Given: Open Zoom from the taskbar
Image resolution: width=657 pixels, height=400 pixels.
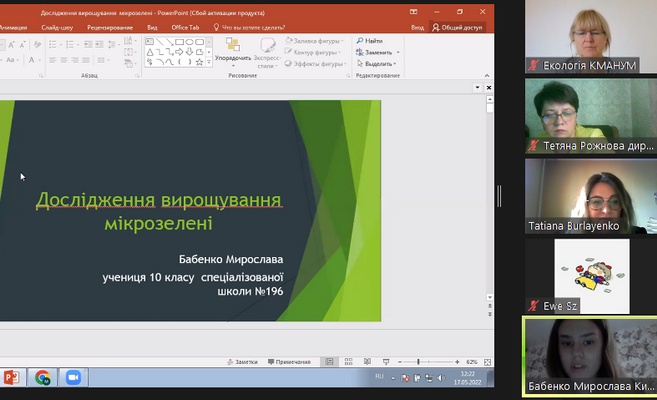Looking at the screenshot, I should click(x=72, y=378).
